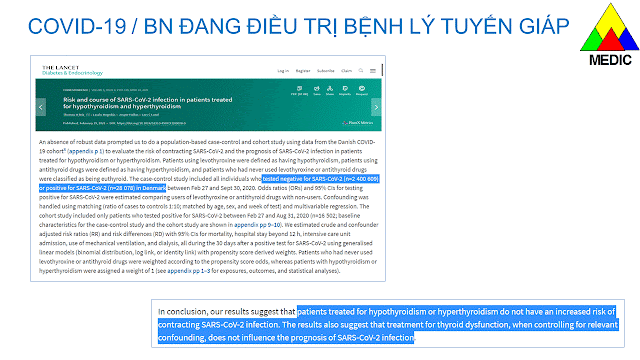The width and height of the screenshot is (640, 360).
Task: Click the Request icon in article banner
Action: [x=362, y=90]
